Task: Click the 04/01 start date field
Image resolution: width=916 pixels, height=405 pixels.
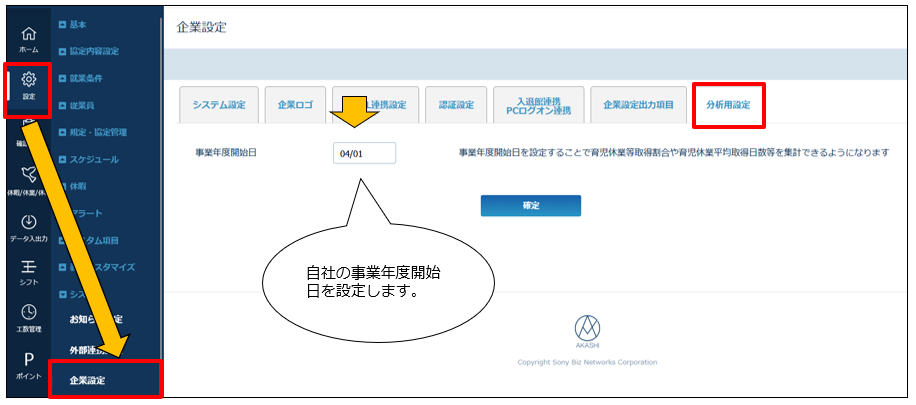Action: [365, 153]
